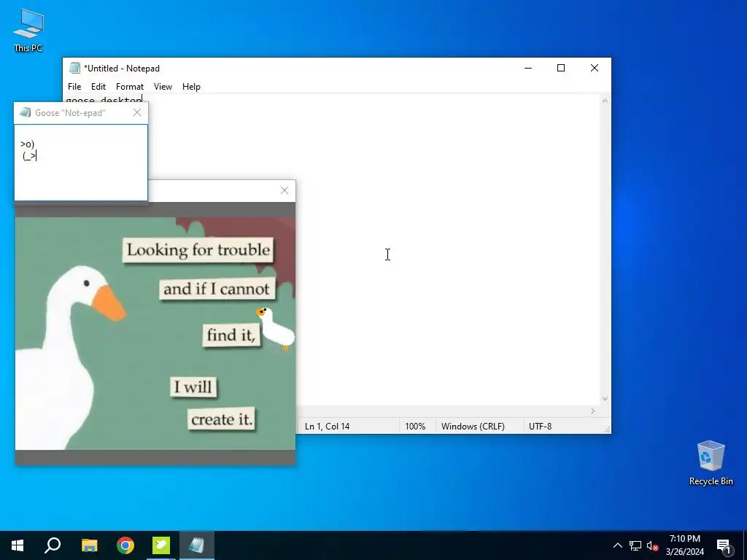Click the "Ln 1, Col 14" status text

[x=328, y=426]
